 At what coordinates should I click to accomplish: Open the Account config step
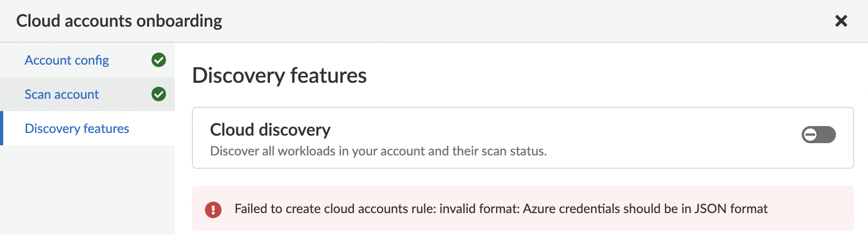[67, 60]
